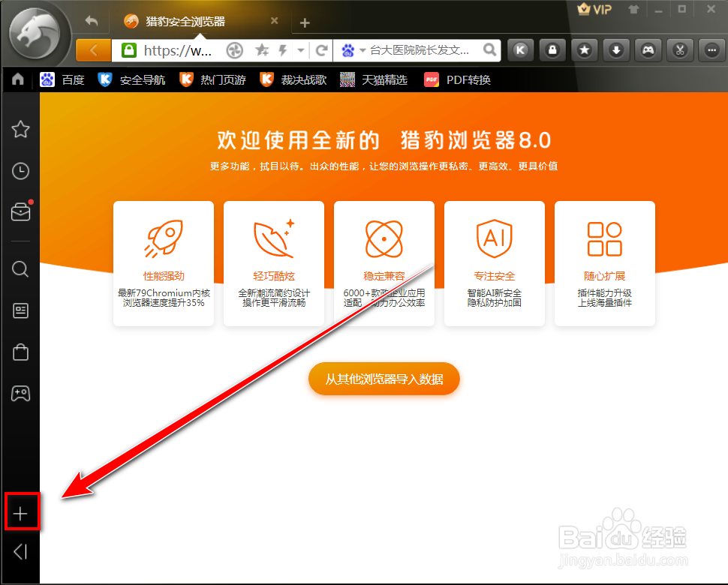The height and width of the screenshot is (585, 728).
Task: Open the download manager arrow icon
Action: 615,50
